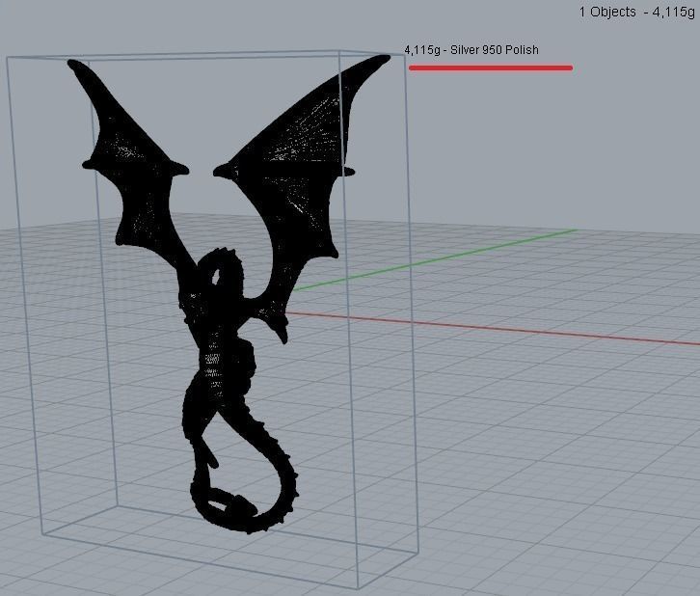700x596 pixels.
Task: Click the '1 Objects - 4,115g' summary text
Action: pos(636,12)
